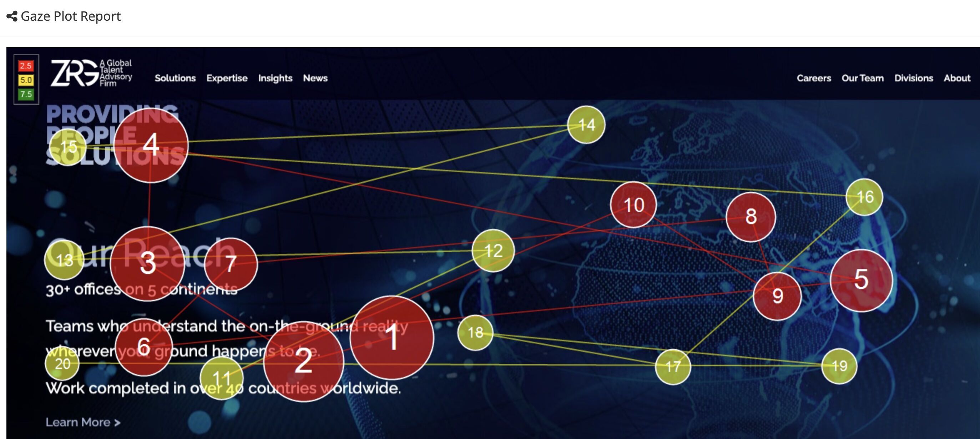Select the yellow 5.0 legend swatch
This screenshot has height=439, width=980.
coord(26,80)
